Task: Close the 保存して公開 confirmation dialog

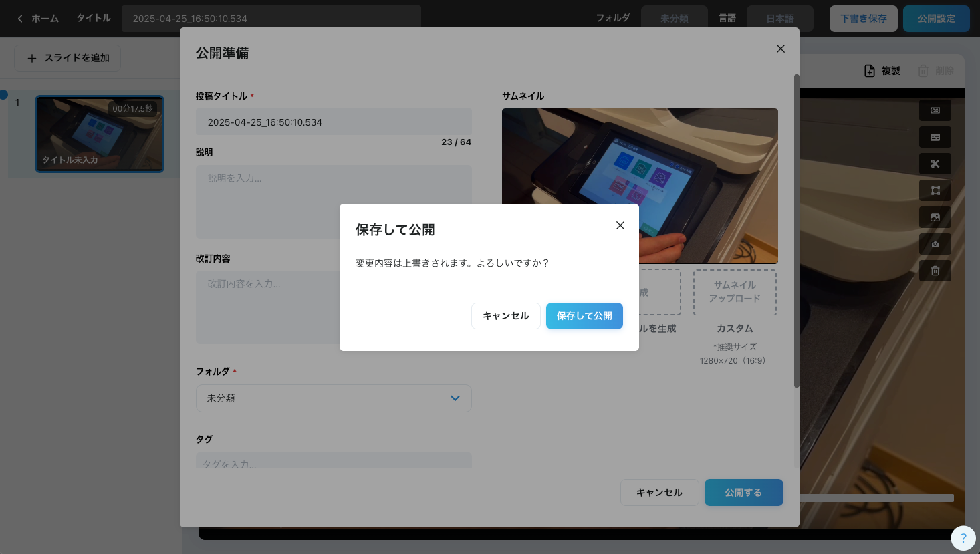Action: [620, 225]
